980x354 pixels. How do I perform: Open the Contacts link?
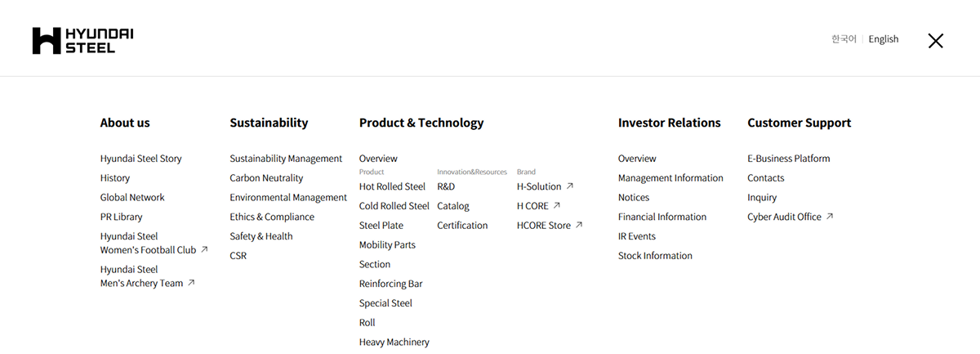coord(766,178)
